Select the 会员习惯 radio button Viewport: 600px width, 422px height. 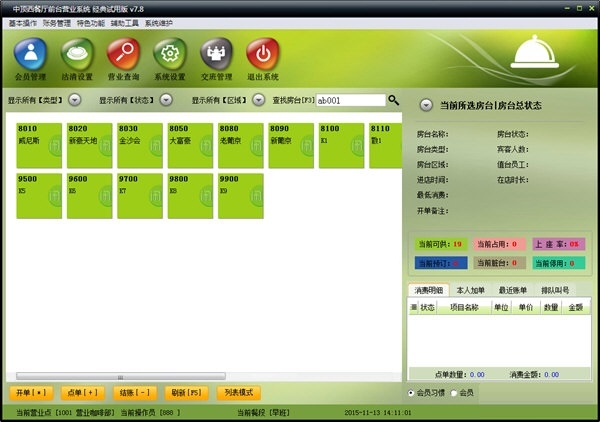point(412,392)
